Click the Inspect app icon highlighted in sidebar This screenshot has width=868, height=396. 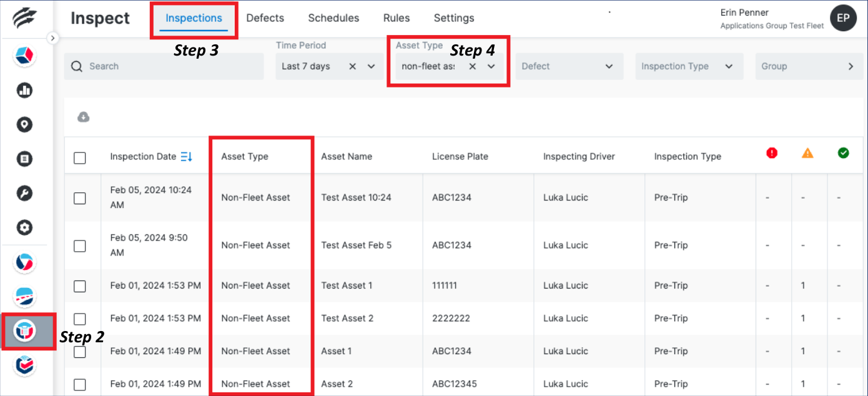click(x=26, y=331)
